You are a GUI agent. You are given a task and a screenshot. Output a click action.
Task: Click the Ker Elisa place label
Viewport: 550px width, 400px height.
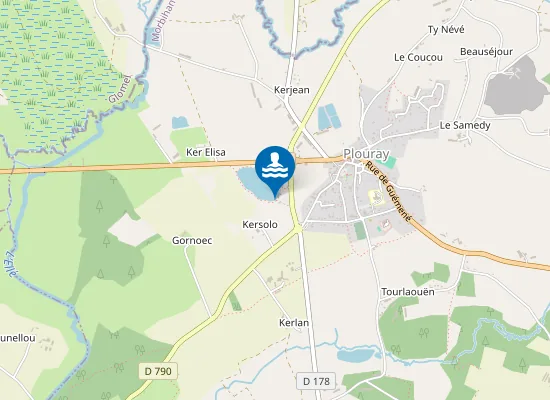tap(206, 152)
